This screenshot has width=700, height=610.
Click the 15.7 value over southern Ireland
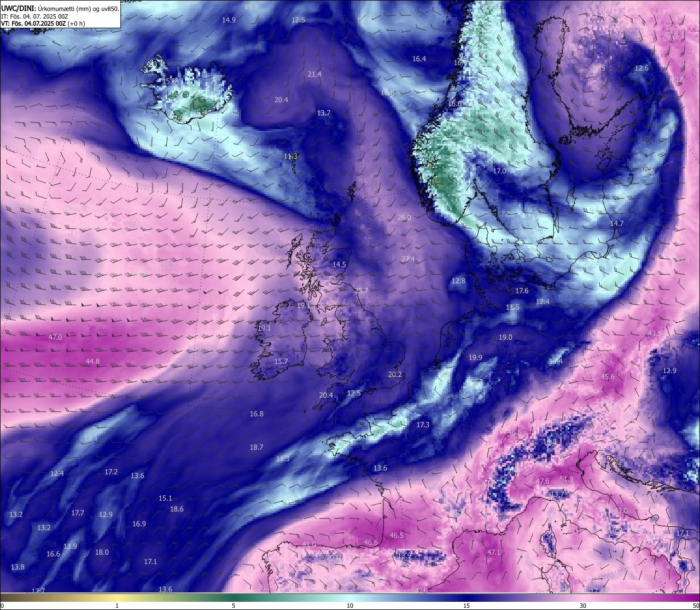pyautogui.click(x=281, y=362)
